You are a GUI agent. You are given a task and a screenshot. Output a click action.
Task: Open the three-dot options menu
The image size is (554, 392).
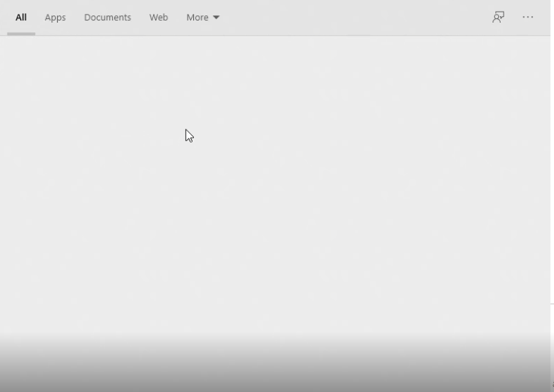[x=528, y=17]
